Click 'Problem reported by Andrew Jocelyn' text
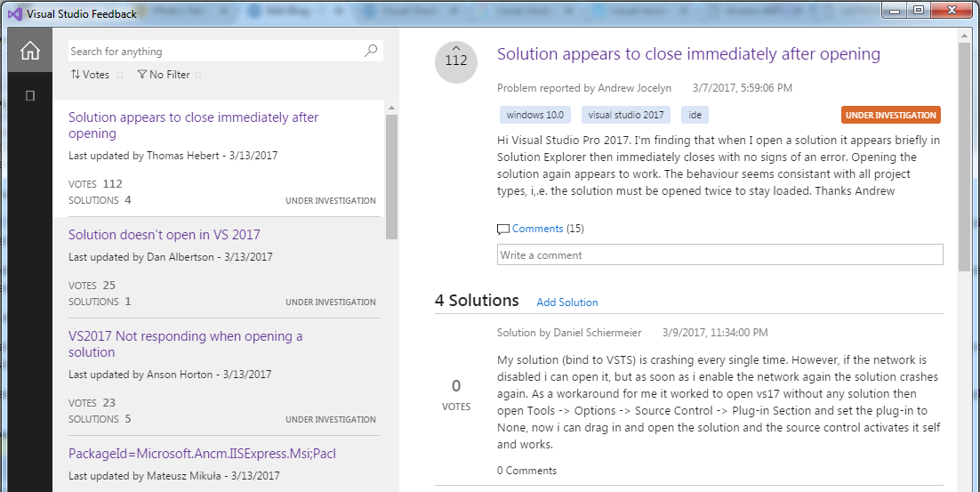 pyautogui.click(x=584, y=88)
